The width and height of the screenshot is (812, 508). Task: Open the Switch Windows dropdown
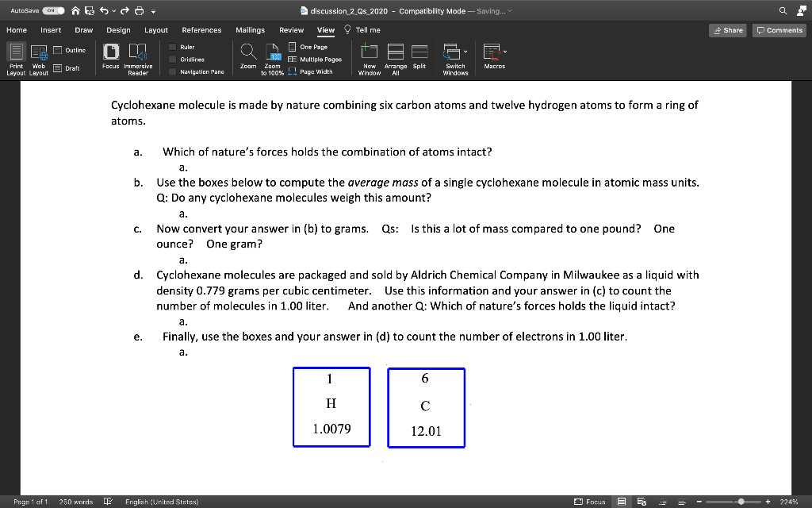pos(455,60)
